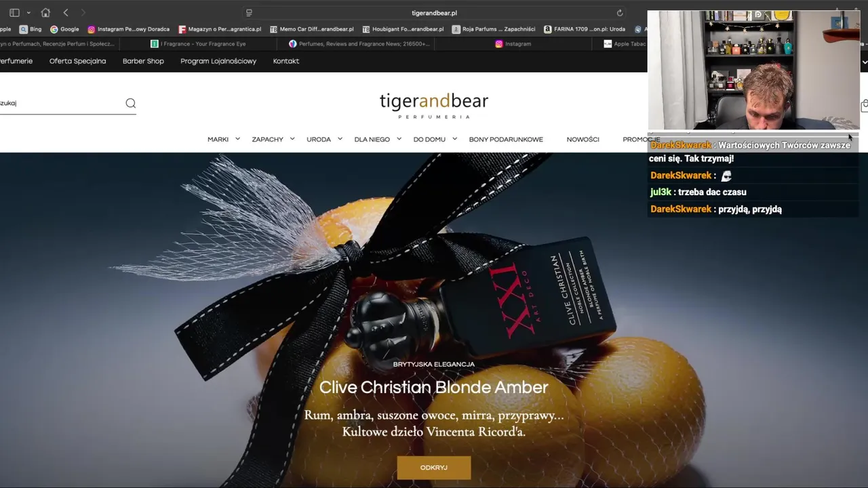Open the Memo Car Diff bookmark
This screenshot has width=868, height=488.
[312, 29]
